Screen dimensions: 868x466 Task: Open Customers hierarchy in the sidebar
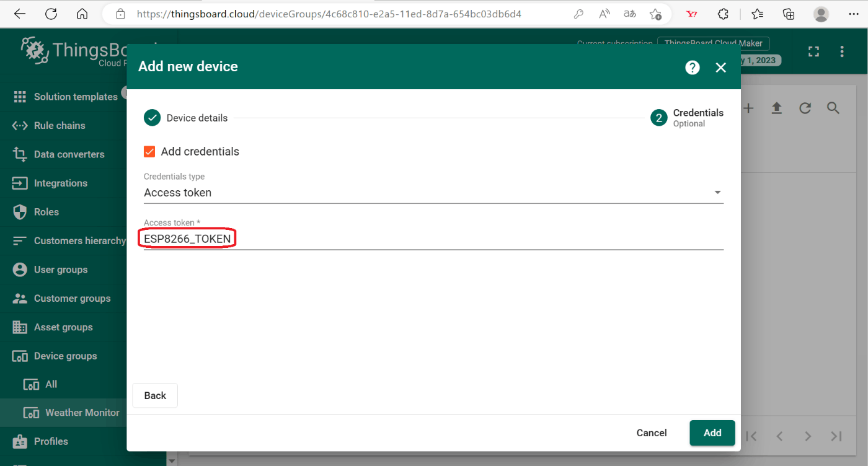pos(63,240)
